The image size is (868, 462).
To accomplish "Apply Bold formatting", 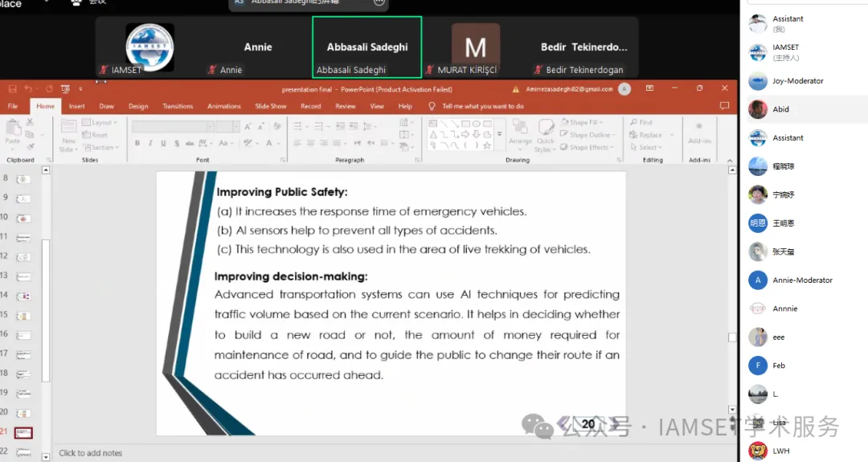I will tap(137, 143).
